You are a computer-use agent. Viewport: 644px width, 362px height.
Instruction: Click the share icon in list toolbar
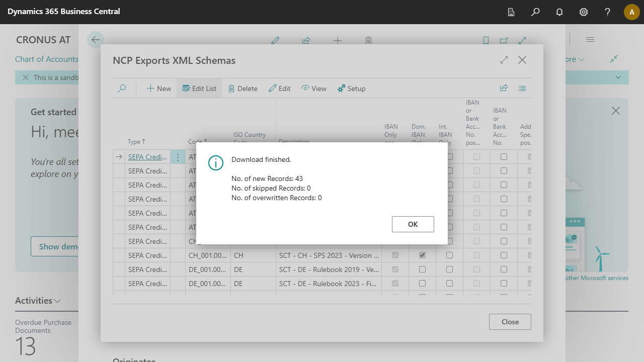[x=504, y=88]
